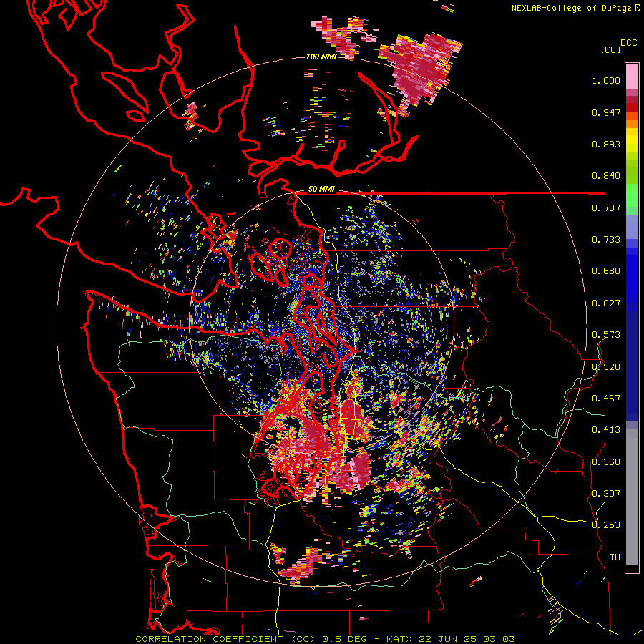Select the 0.733 scale value
This screenshot has height=644, width=644.
(x=606, y=240)
